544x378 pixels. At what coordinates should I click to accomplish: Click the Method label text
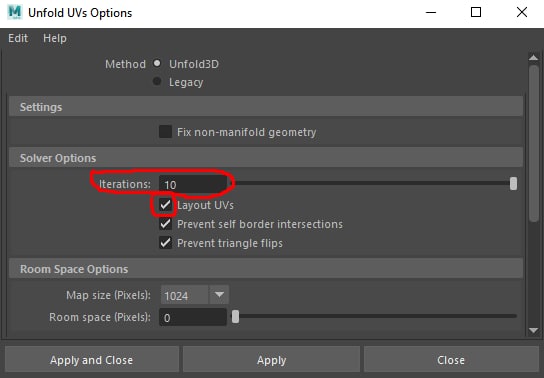coord(125,64)
